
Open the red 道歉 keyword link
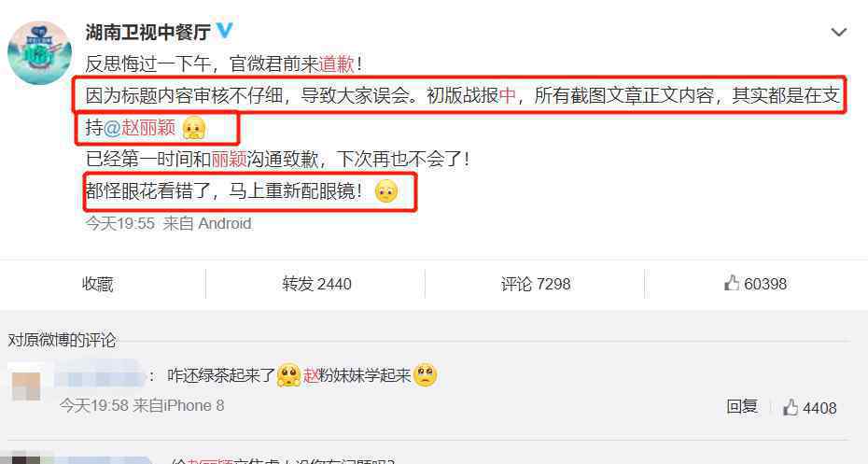[x=337, y=64]
